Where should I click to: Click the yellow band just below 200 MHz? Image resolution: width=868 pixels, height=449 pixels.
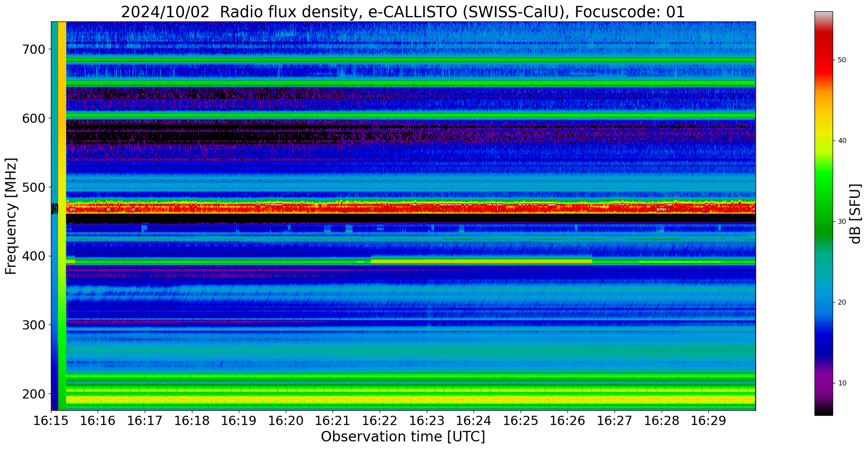(410, 400)
